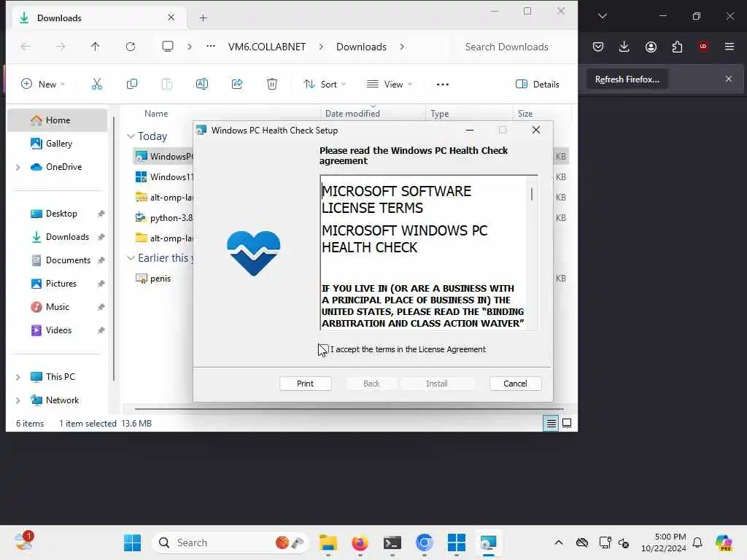Open Firefox Pocket save icon
Viewport: 747px width, 560px height.
pos(598,47)
